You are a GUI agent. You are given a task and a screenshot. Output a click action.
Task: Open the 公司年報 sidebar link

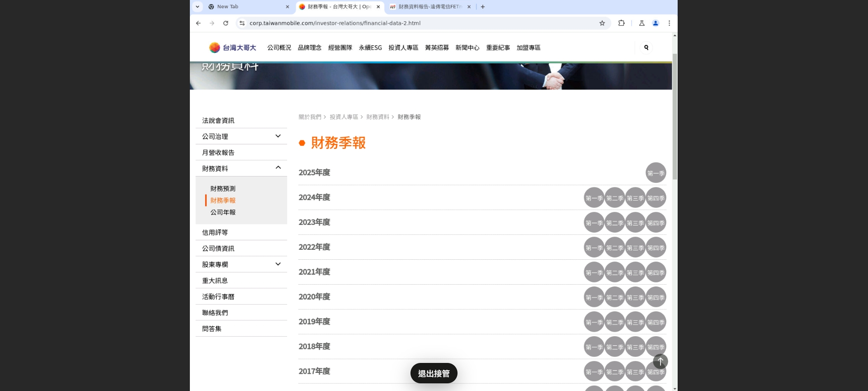point(223,212)
